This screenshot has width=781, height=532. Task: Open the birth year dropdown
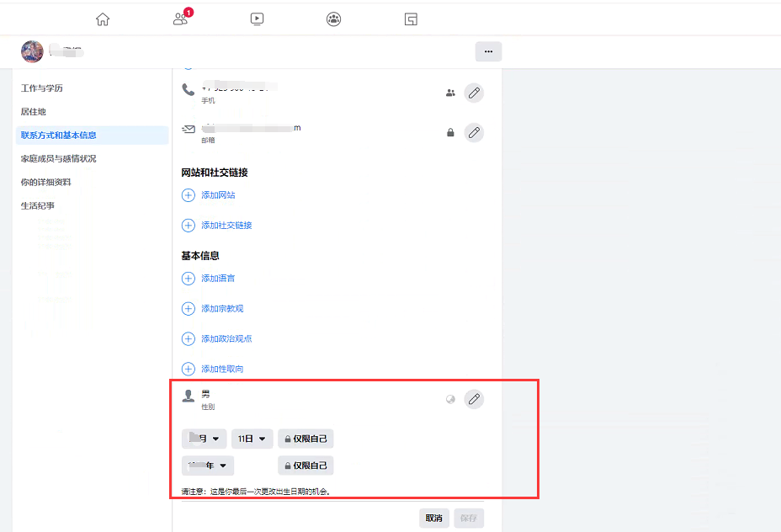(207, 465)
